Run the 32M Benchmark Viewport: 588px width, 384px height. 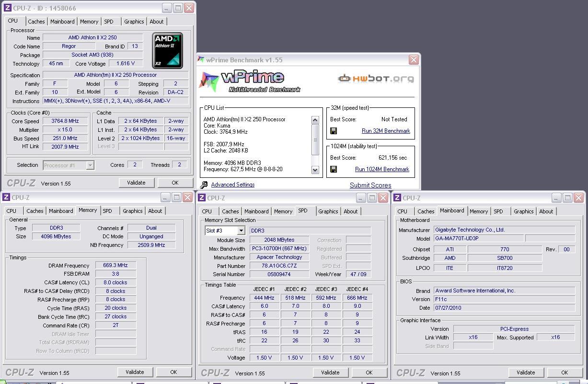(x=386, y=131)
